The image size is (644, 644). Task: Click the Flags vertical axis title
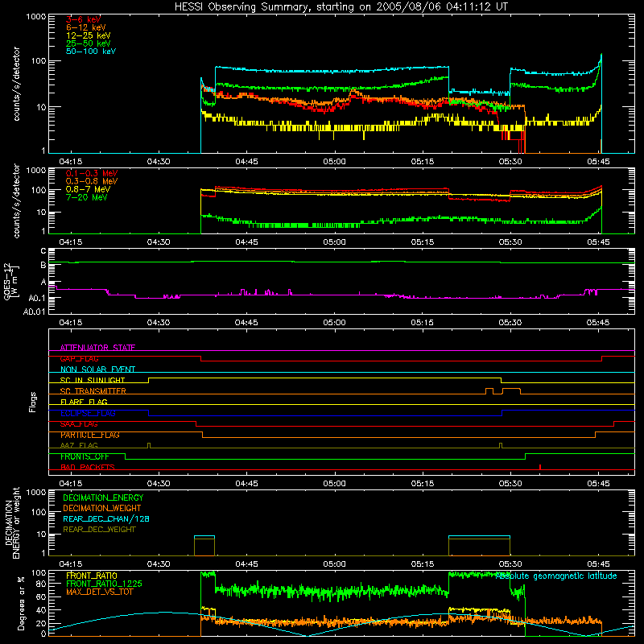(32, 402)
